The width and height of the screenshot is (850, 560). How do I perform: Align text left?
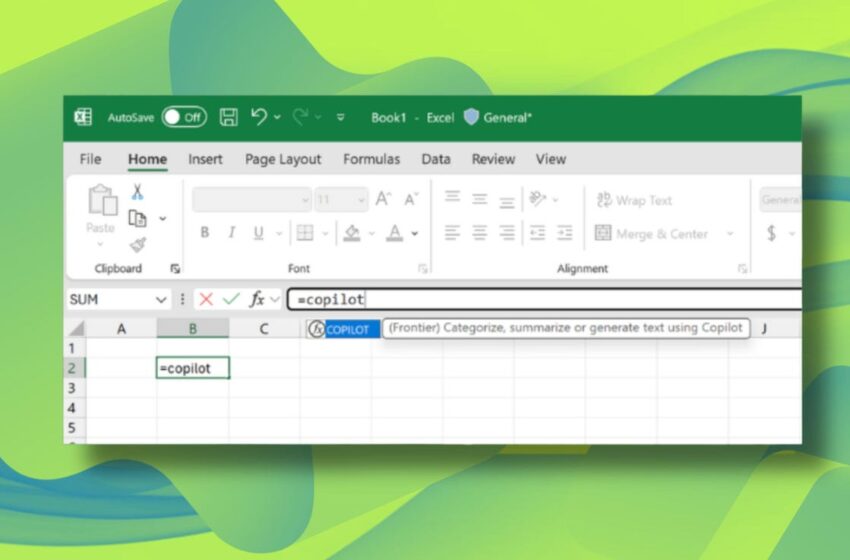click(x=453, y=233)
